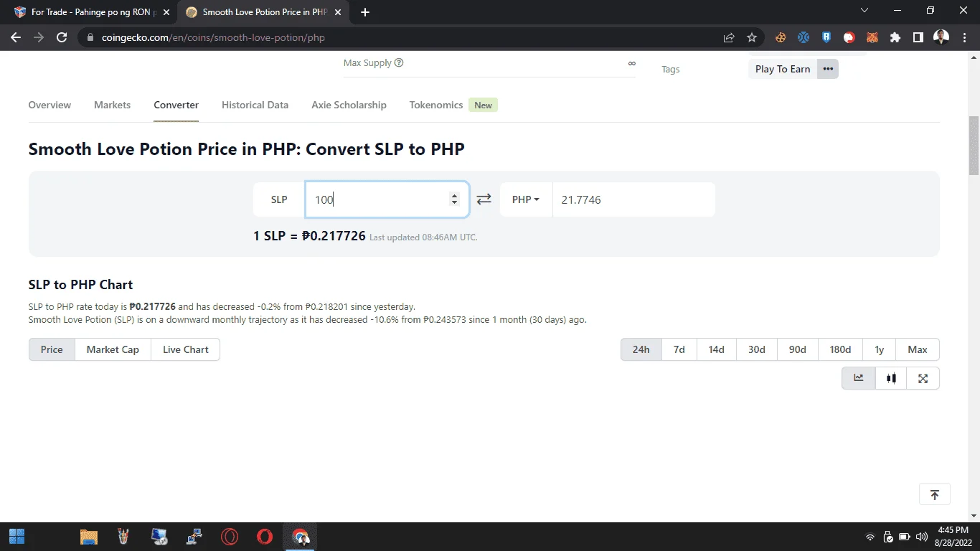Open the Chrome profile avatar
Image resolution: width=980 pixels, height=551 pixels.
click(941, 37)
